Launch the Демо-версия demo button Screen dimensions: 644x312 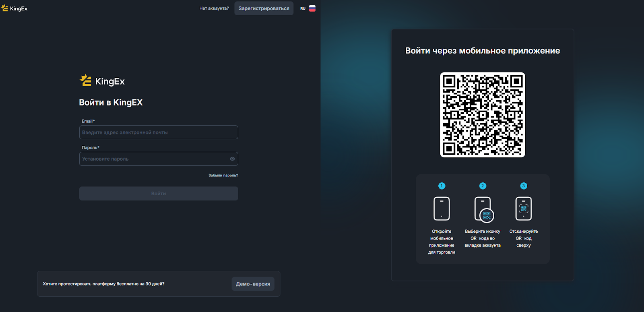point(253,284)
